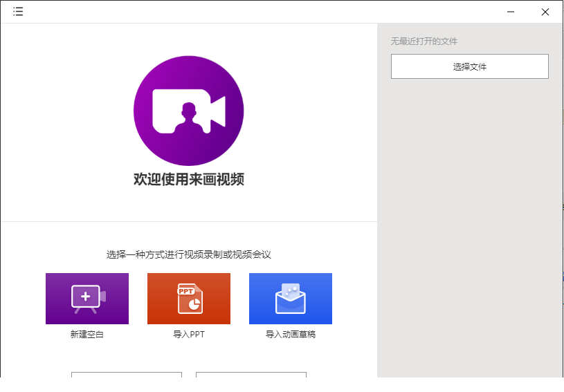Click the 欢迎使用来画视频 heading
The image size is (564, 392).
coord(189,179)
